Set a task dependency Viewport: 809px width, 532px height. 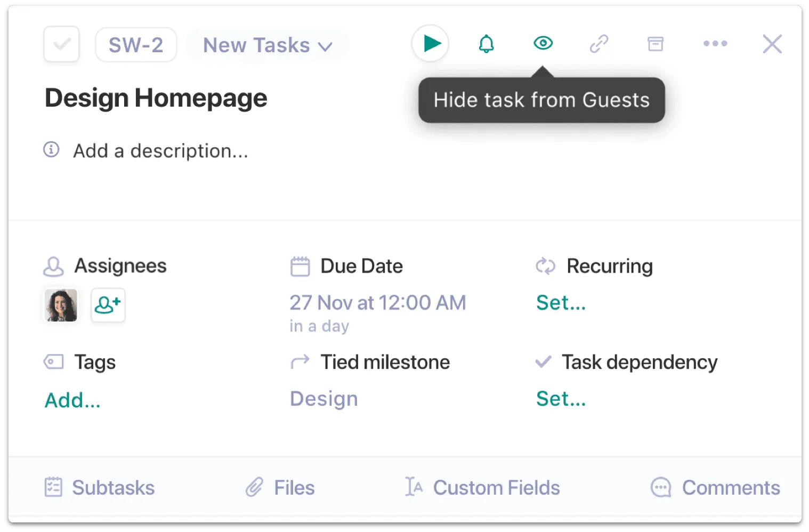click(x=561, y=399)
